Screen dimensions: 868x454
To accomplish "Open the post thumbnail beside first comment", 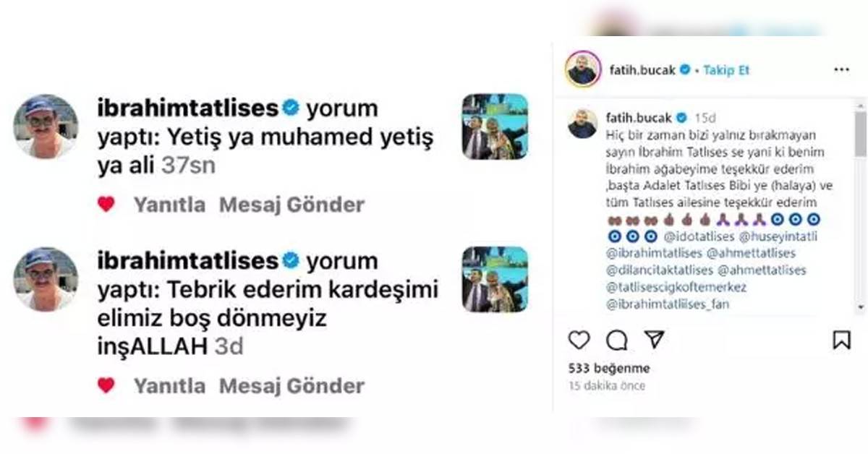I will click(x=495, y=127).
